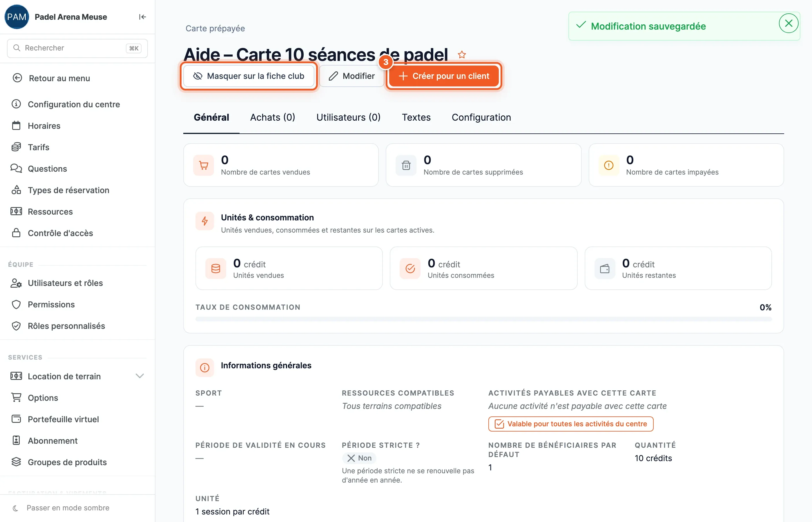
Task: Click the Tous terrains compatibles text
Action: 391,406
